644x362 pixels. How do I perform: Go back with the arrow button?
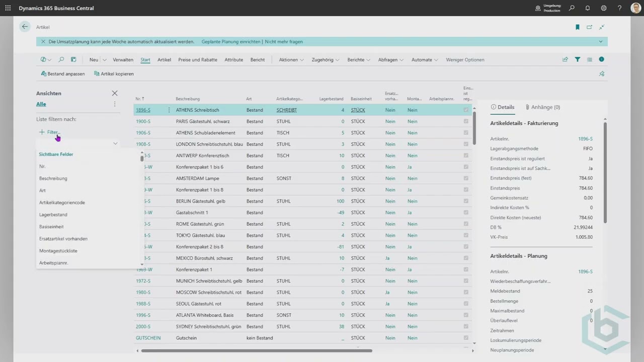25,27
